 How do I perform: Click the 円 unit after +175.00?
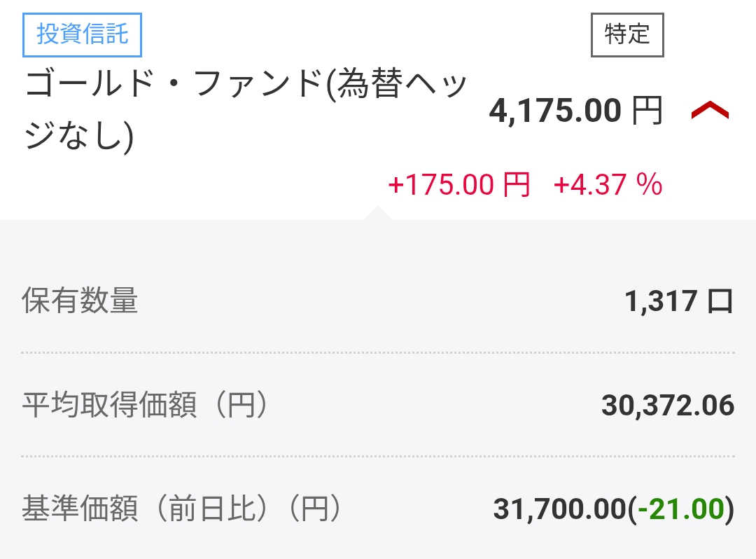click(516, 185)
